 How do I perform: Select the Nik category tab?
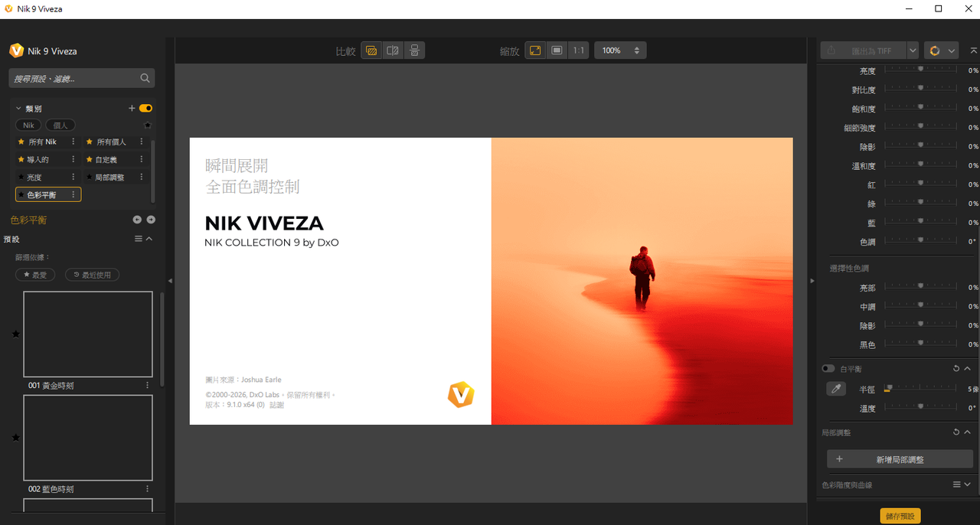[29, 126]
